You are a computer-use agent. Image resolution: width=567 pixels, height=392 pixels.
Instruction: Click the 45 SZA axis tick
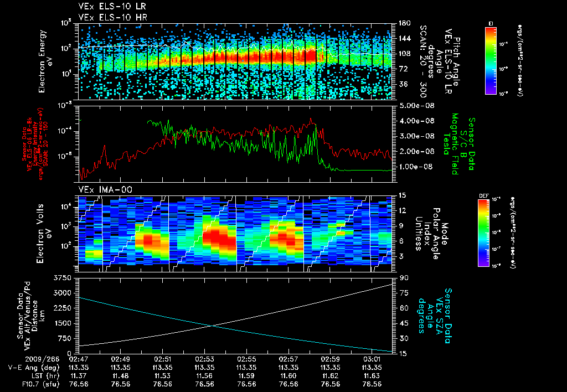coord(404,323)
